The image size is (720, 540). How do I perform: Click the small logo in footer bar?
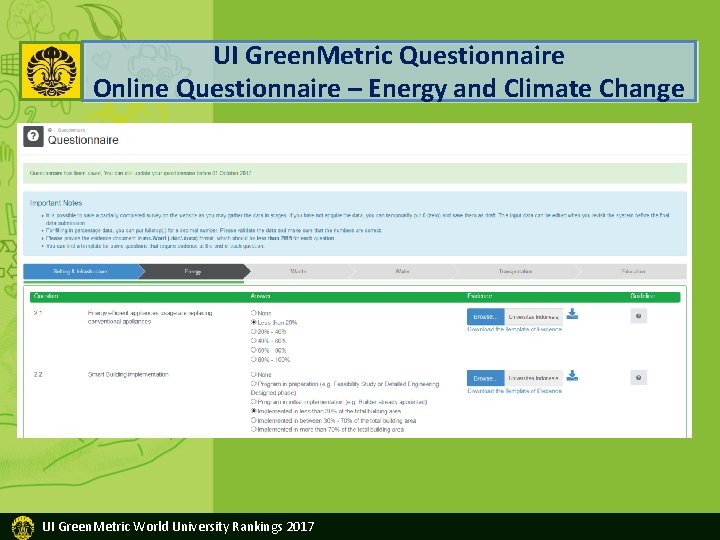pyautogui.click(x=23, y=527)
